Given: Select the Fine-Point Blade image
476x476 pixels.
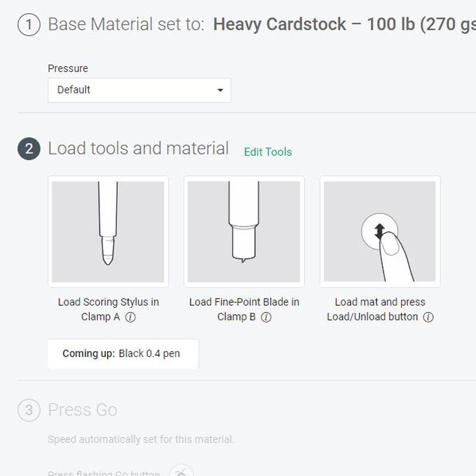Looking at the screenshot, I should 244,231.
